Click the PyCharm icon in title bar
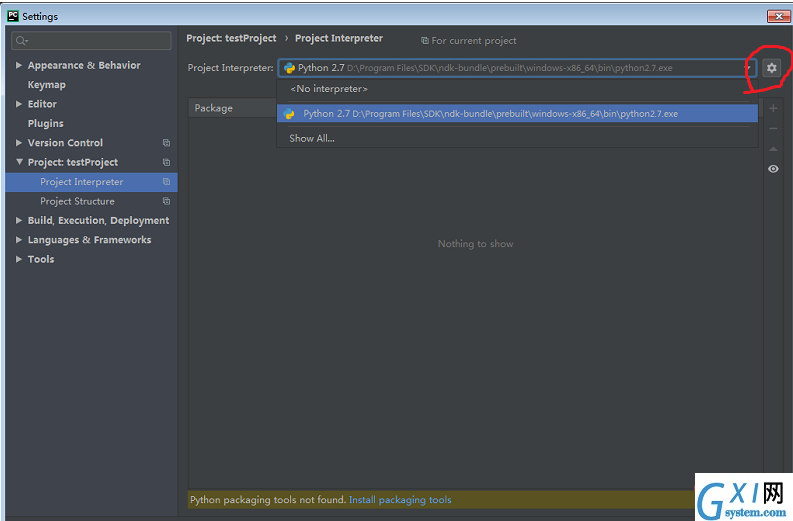 tap(13, 16)
